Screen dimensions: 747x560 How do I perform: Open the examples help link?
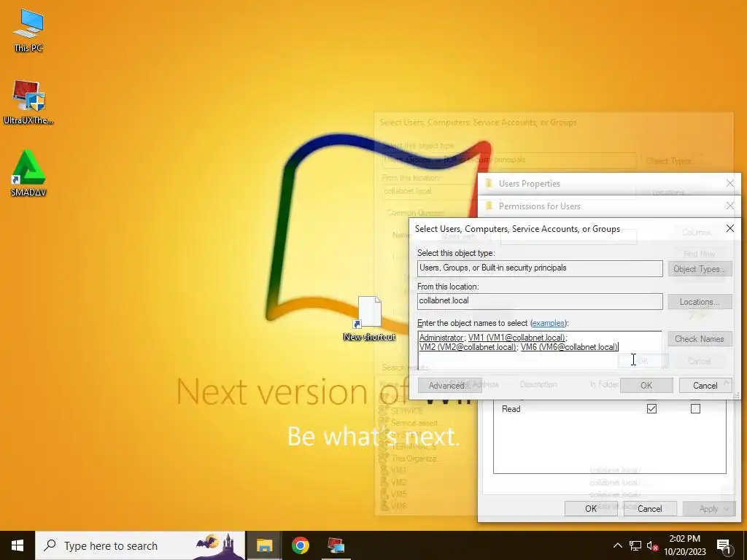pyautogui.click(x=548, y=323)
